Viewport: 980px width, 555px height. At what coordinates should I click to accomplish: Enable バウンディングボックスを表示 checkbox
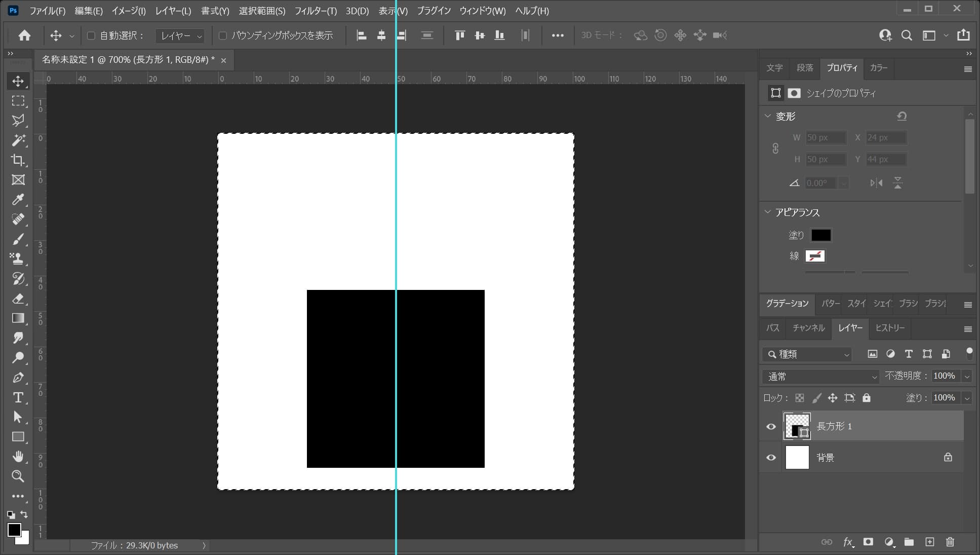pyautogui.click(x=223, y=35)
